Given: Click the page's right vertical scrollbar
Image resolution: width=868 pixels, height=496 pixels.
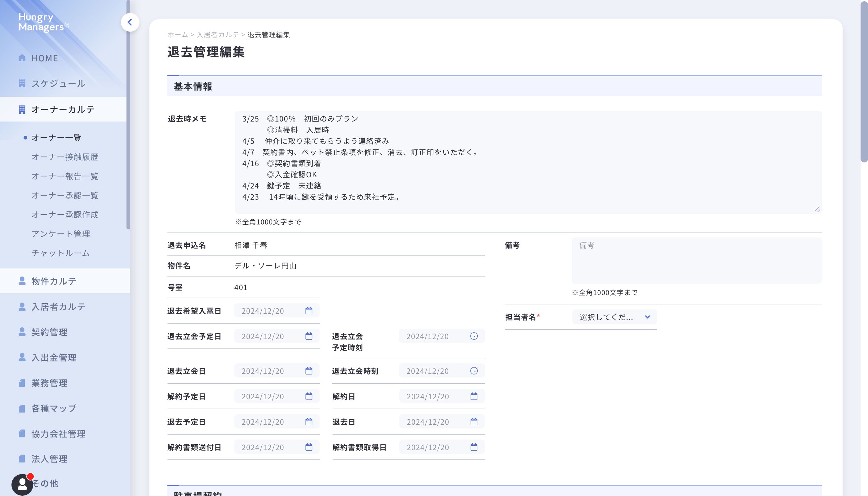Looking at the screenshot, I should pos(864,82).
